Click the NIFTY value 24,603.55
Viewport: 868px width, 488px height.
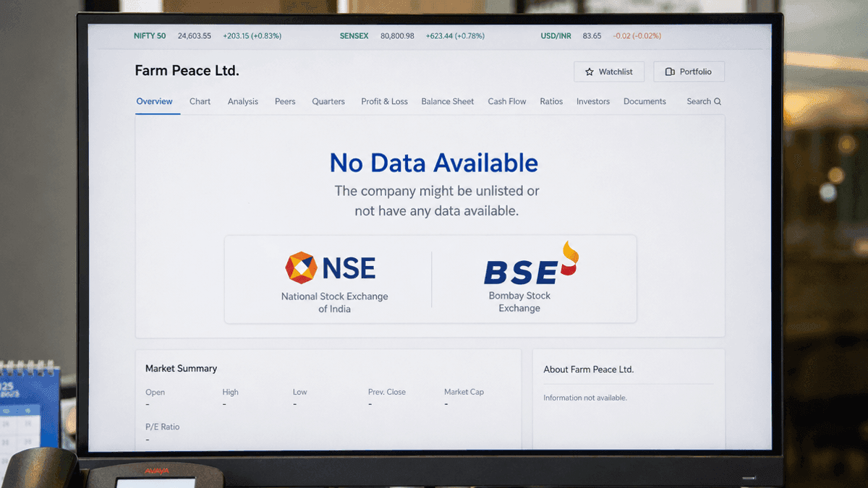pos(195,35)
